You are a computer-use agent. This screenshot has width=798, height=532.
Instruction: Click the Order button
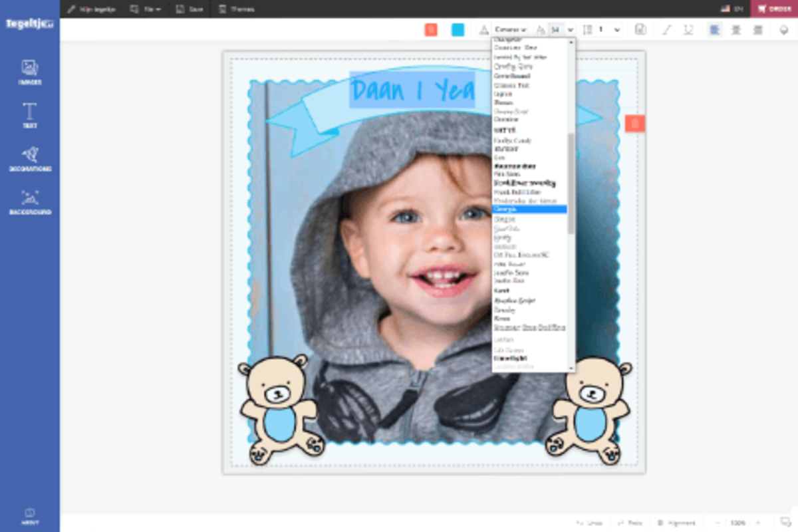(775, 9)
